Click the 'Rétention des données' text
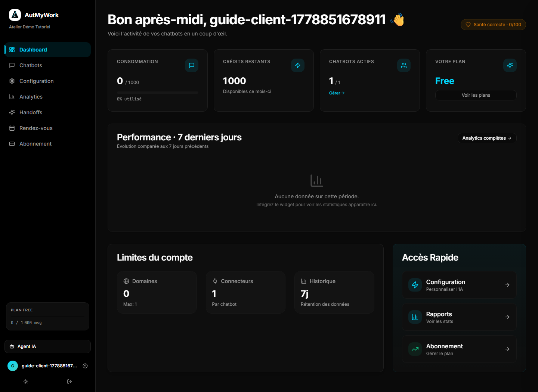The height and width of the screenshot is (392, 538). (325, 304)
